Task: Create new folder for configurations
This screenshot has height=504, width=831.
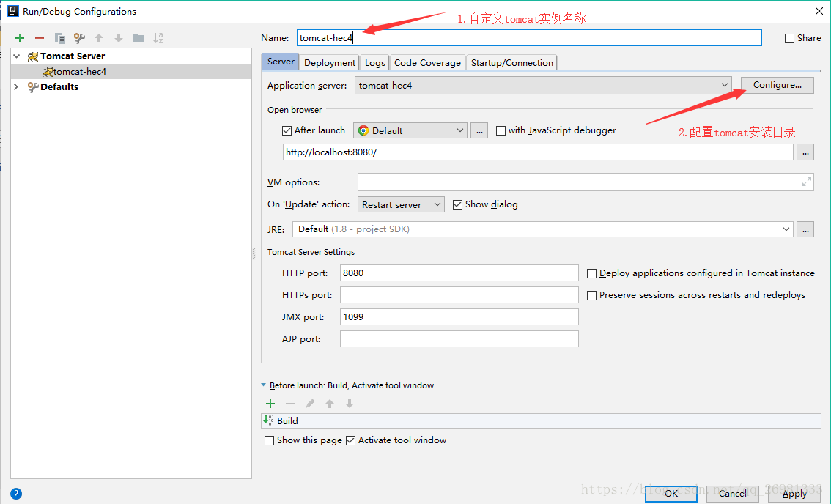Action: point(138,37)
